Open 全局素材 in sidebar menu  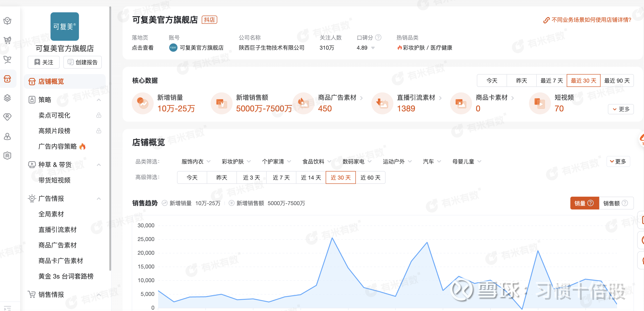pos(51,214)
